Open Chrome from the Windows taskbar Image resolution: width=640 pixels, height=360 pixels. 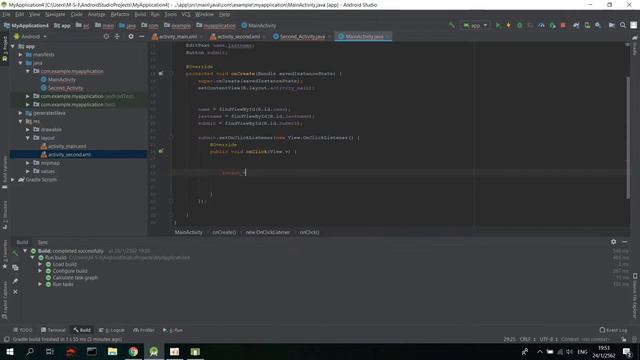(133, 351)
